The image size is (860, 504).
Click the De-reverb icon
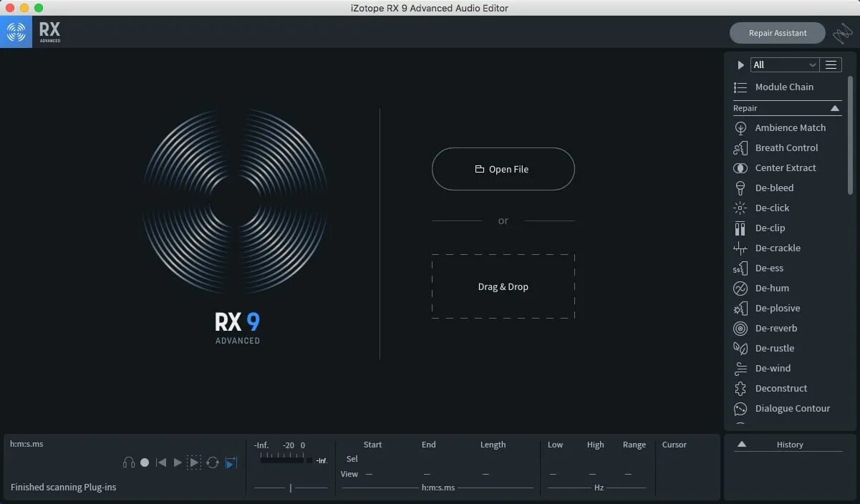(740, 329)
